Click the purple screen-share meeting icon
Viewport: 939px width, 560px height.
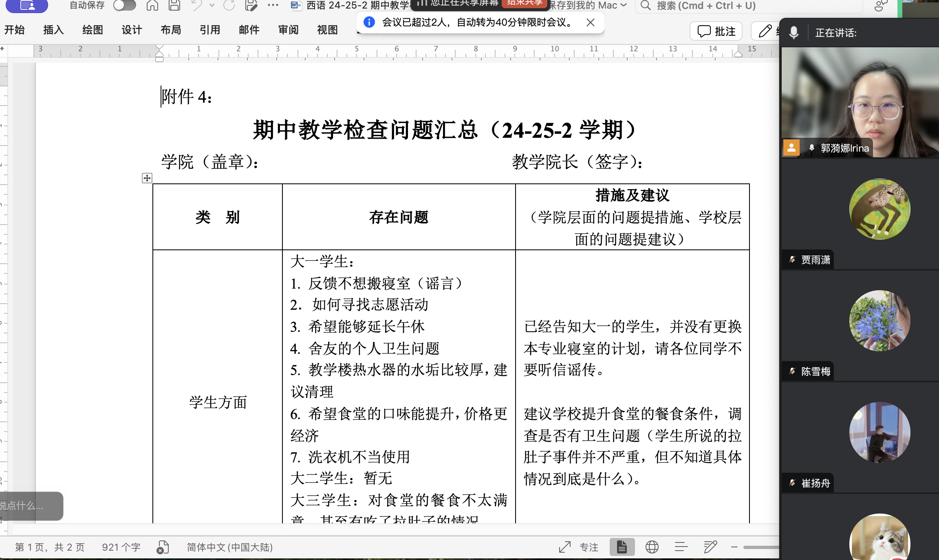pos(27,5)
